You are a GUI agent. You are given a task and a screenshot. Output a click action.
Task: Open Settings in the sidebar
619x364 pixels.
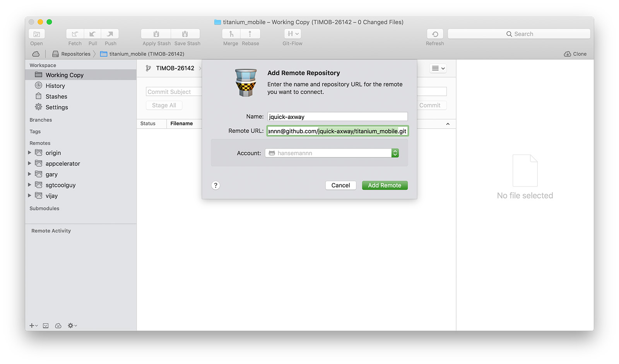[81, 107]
